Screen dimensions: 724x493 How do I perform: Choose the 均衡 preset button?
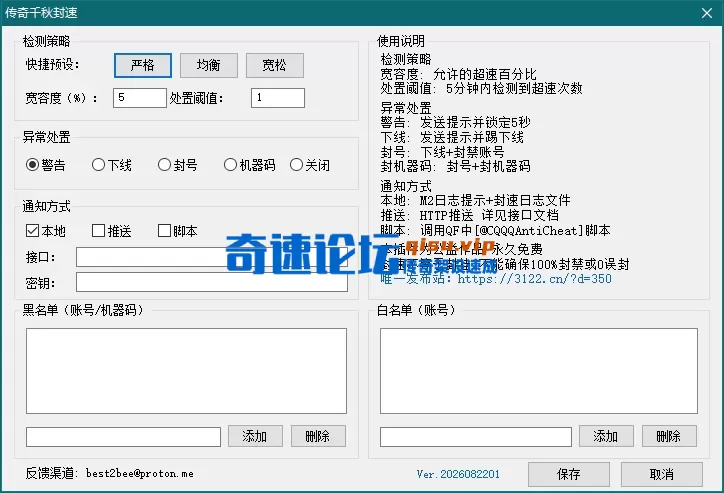pyautogui.click(x=209, y=65)
